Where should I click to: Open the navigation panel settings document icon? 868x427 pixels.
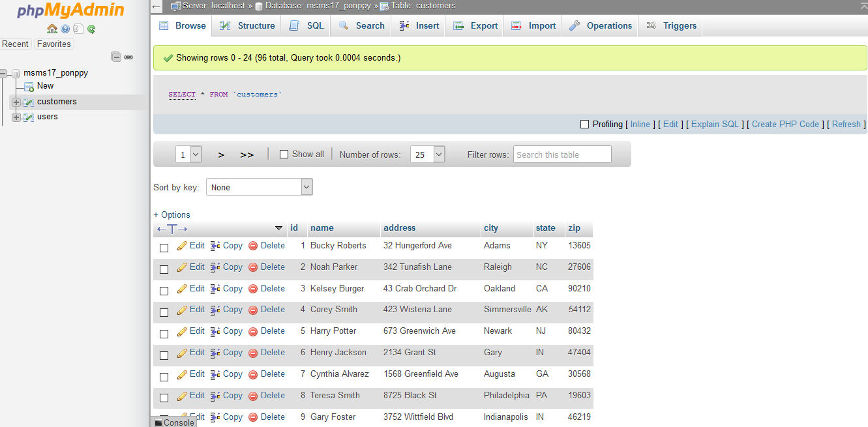tap(78, 29)
